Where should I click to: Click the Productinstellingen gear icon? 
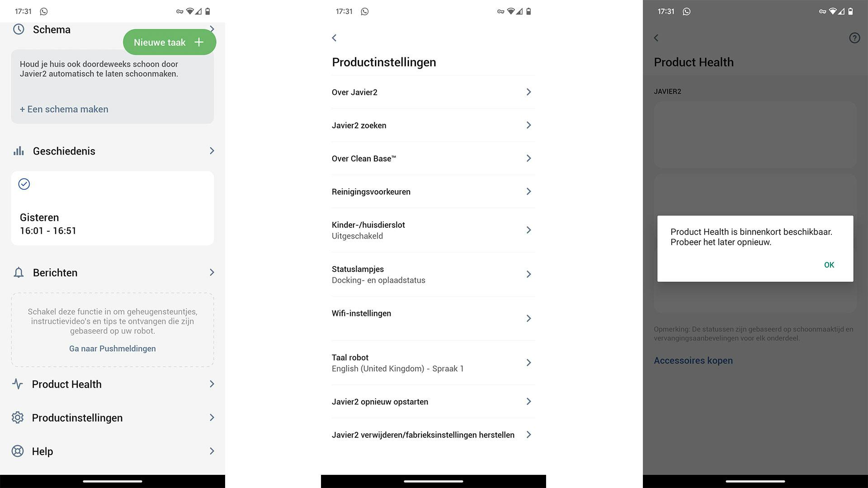pyautogui.click(x=18, y=418)
